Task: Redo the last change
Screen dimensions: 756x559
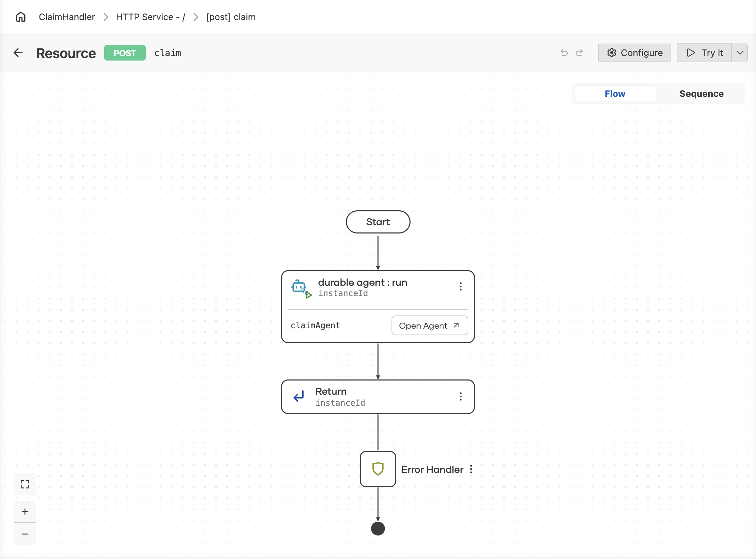Action: pos(579,53)
